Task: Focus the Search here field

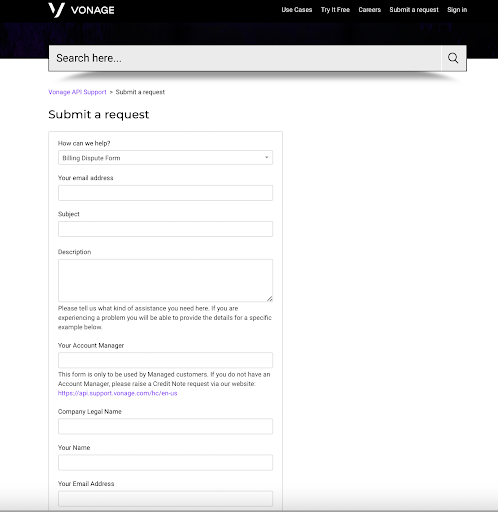Action: 245,58
